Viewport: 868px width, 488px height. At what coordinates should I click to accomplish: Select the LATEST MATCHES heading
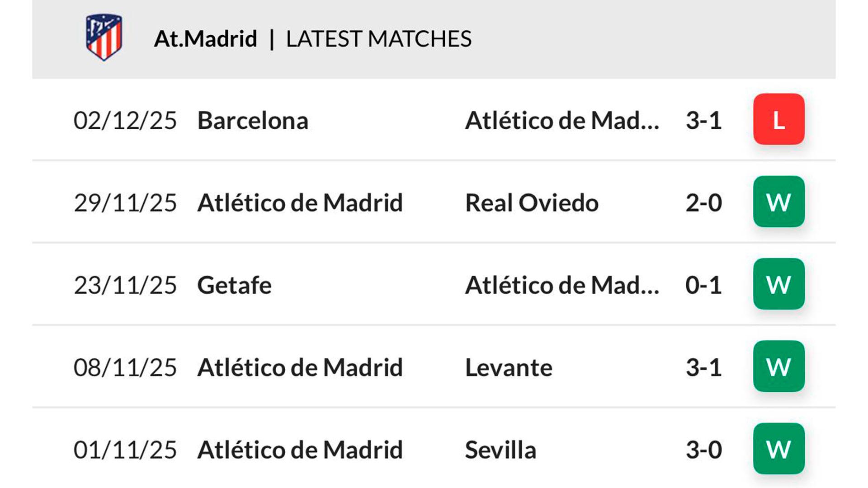378,39
